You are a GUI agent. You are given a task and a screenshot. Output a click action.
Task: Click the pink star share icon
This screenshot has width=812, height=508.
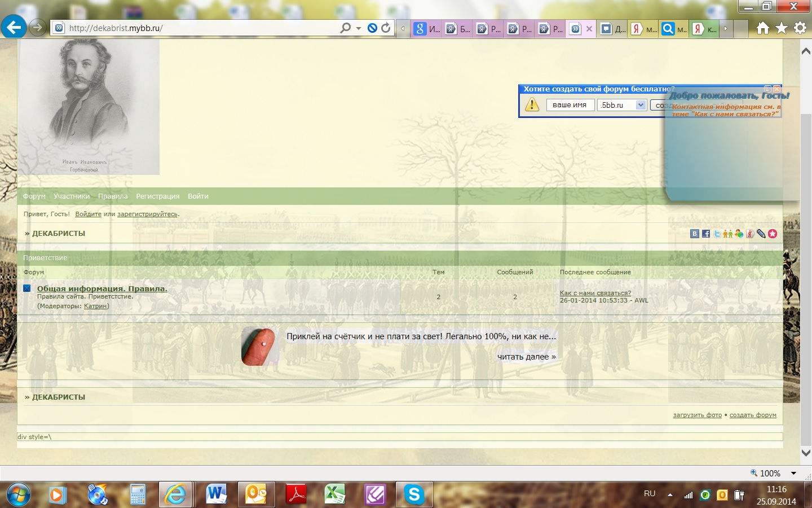773,234
